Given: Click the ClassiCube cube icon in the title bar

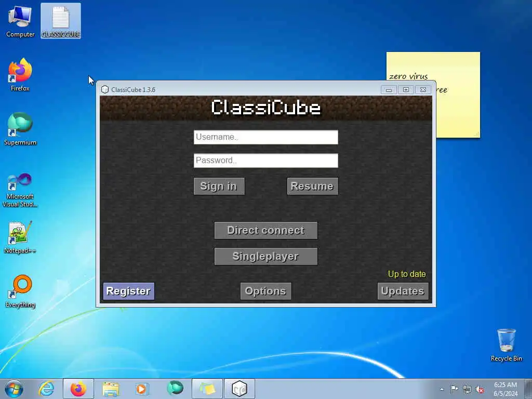Looking at the screenshot, I should click(x=105, y=89).
